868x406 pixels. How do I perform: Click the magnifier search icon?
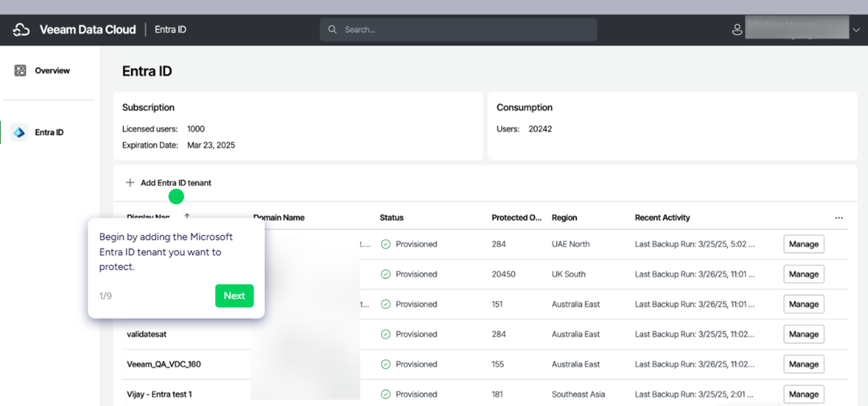[332, 29]
